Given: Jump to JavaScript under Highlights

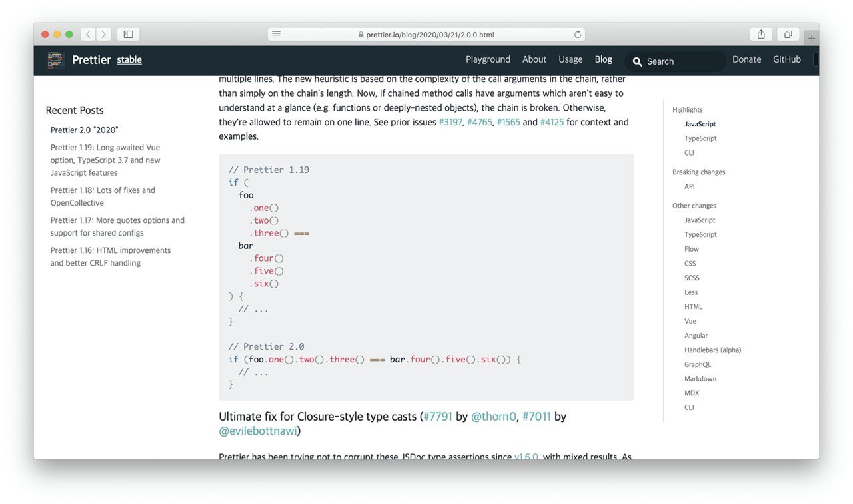Looking at the screenshot, I should pos(700,125).
